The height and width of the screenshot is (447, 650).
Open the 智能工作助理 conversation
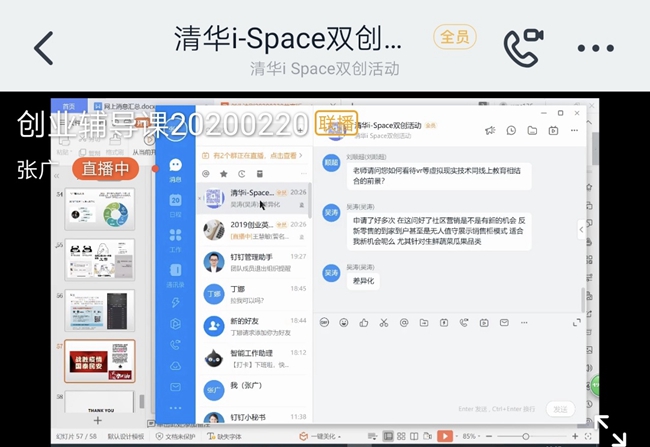(x=254, y=358)
